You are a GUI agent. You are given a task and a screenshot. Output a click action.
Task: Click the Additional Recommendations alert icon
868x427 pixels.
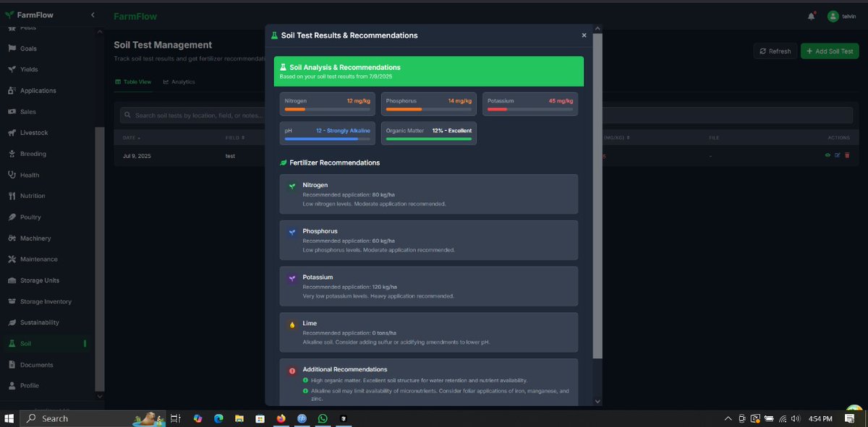tap(292, 371)
